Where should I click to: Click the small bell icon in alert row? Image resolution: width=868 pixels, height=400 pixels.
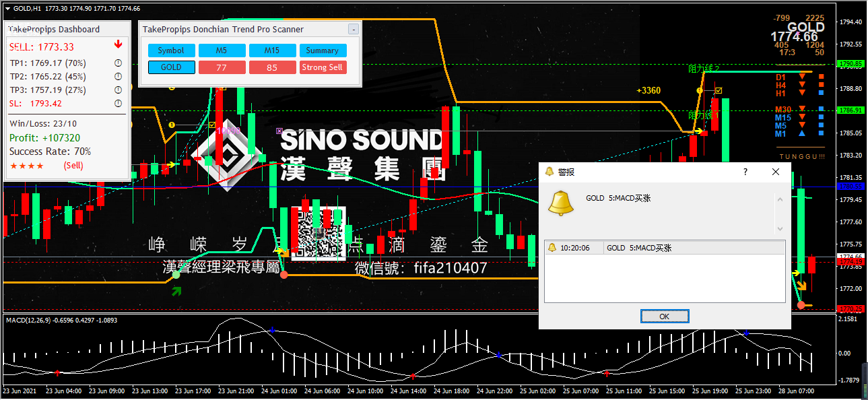552,248
